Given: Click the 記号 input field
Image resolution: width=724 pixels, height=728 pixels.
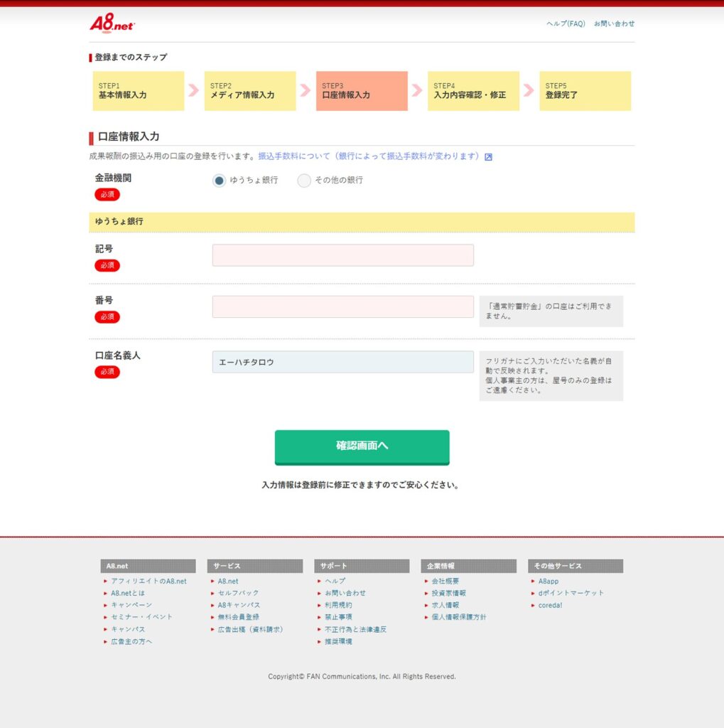Looking at the screenshot, I should pyautogui.click(x=342, y=255).
